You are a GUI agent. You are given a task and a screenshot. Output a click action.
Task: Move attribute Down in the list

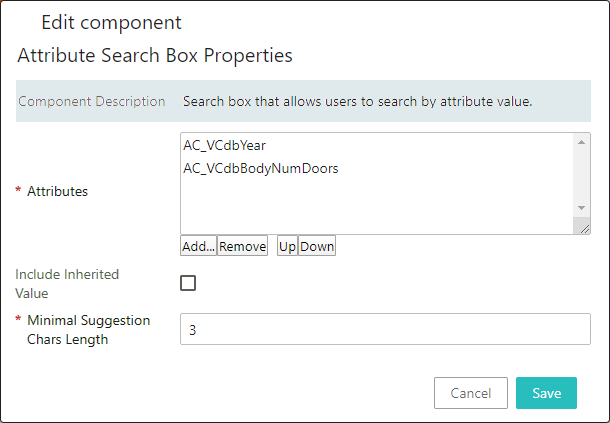(x=317, y=246)
